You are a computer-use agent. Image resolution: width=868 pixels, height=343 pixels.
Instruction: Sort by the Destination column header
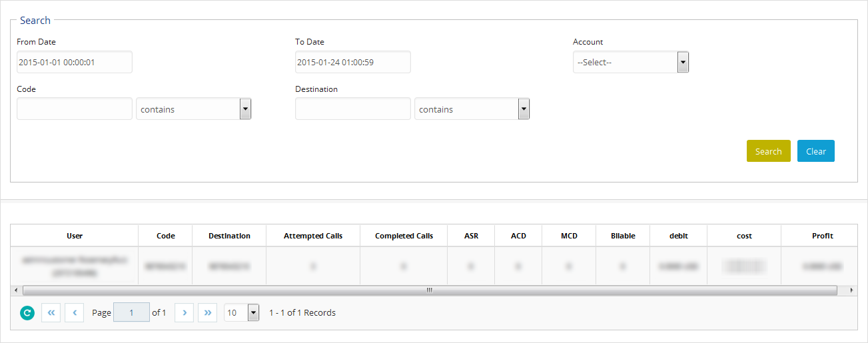point(229,236)
